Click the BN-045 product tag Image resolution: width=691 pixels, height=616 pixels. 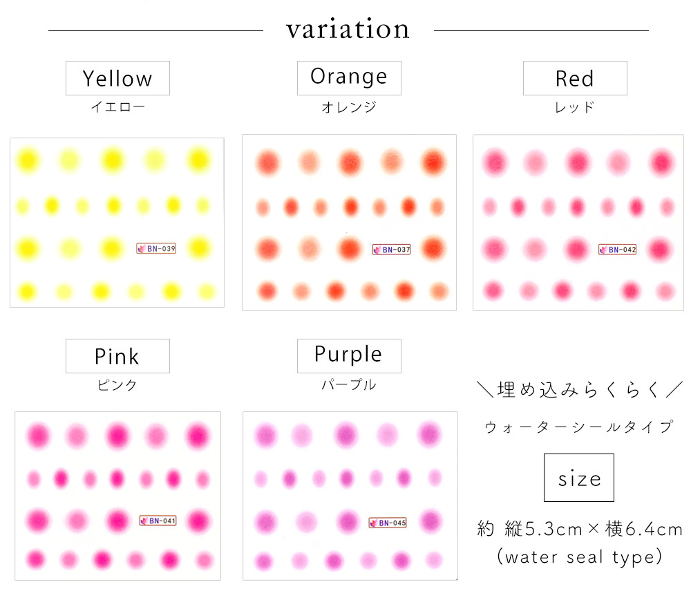(388, 523)
